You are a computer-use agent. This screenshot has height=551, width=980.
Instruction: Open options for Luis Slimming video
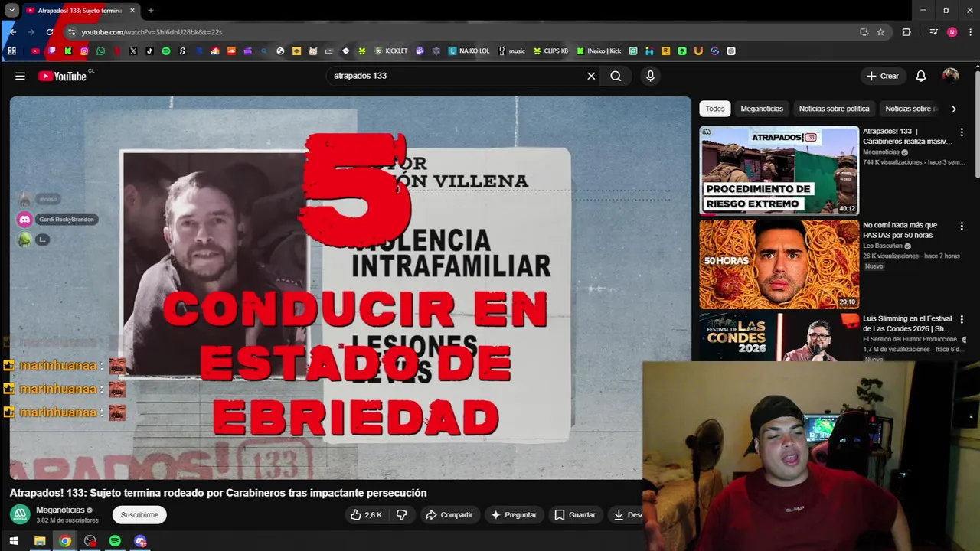(962, 319)
